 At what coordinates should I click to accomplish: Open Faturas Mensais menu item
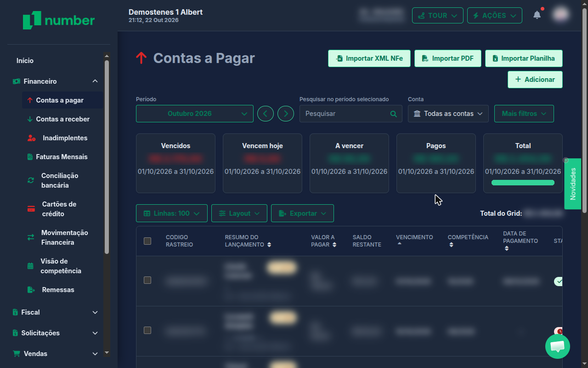[x=62, y=157]
